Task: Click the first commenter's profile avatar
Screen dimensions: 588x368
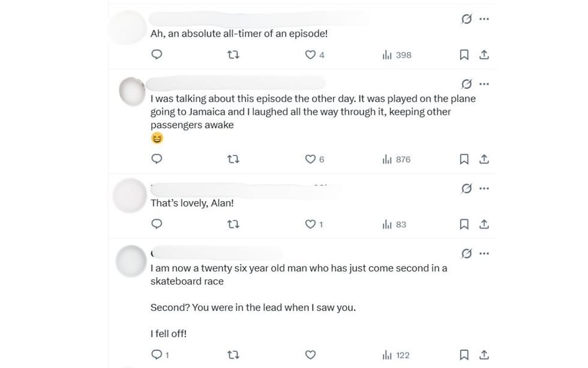Action: [128, 27]
